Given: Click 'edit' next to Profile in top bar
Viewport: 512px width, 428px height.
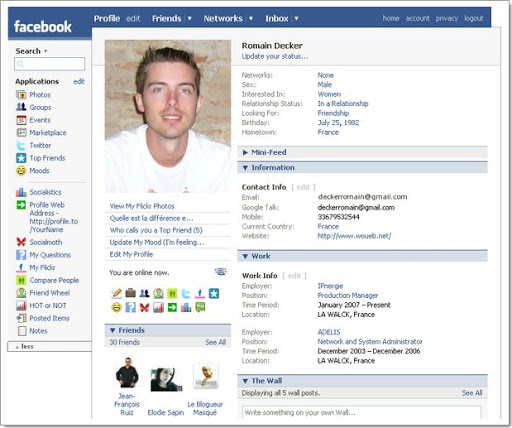Looking at the screenshot, I should tap(133, 18).
